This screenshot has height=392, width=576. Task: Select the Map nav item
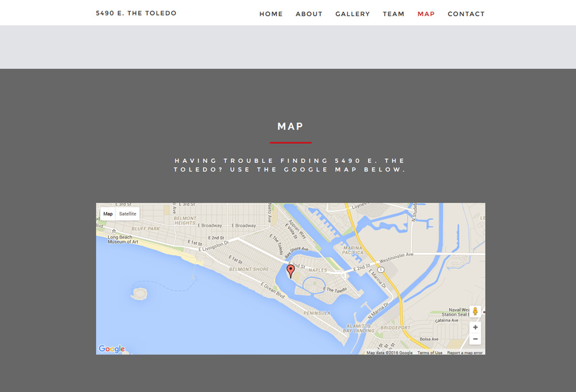(x=426, y=14)
